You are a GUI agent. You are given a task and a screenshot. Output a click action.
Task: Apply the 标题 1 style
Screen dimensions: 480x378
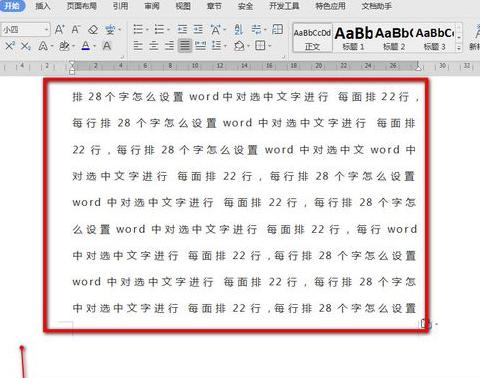353,38
